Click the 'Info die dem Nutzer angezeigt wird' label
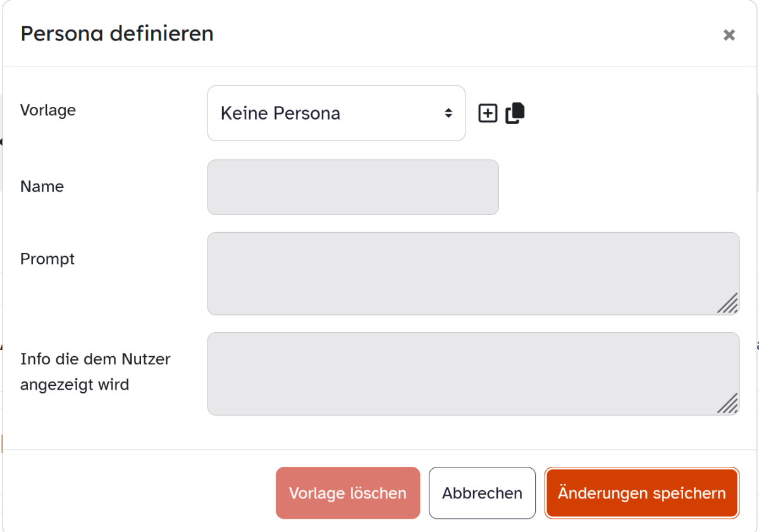Image resolution: width=759 pixels, height=532 pixels. point(95,371)
